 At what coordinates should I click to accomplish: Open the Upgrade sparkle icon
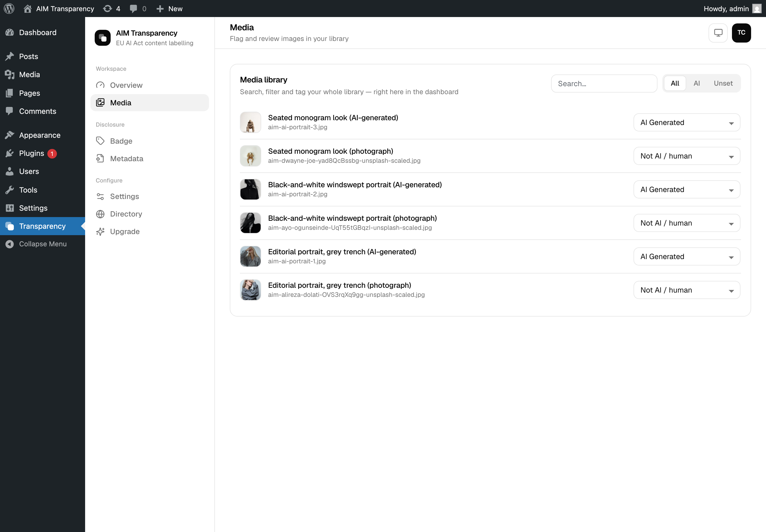100,231
